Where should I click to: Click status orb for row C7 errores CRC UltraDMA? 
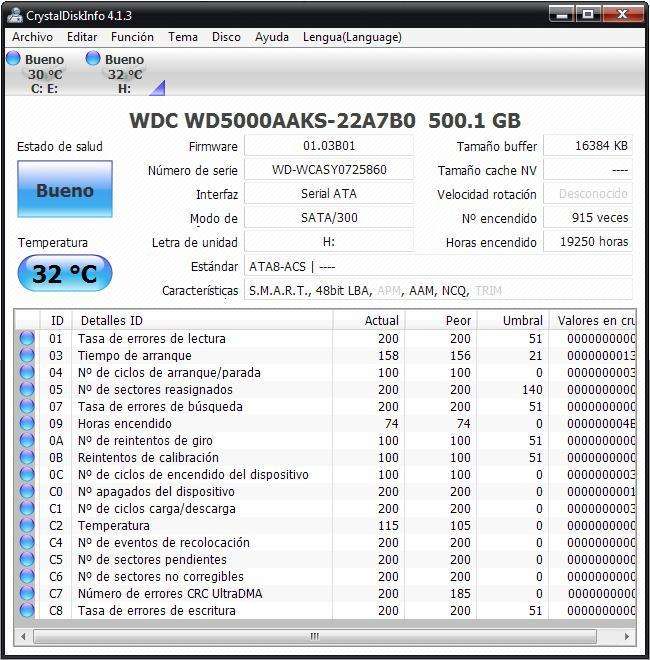[x=27, y=593]
